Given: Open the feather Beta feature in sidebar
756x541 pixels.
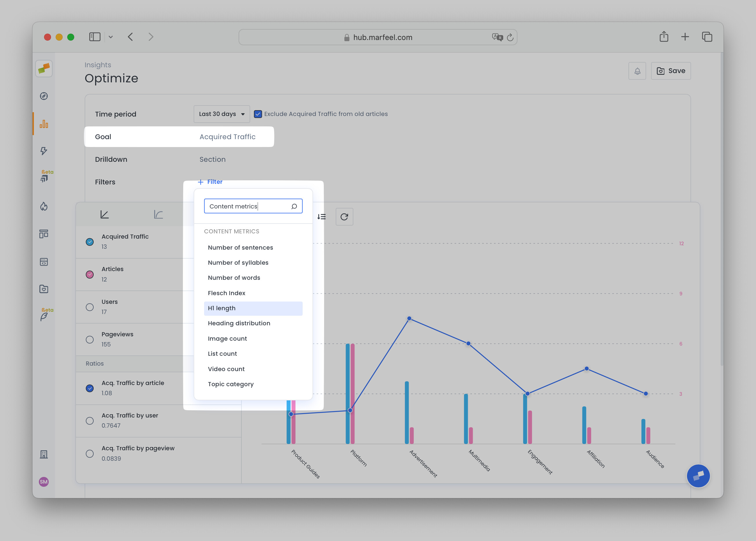Looking at the screenshot, I should 44,315.
